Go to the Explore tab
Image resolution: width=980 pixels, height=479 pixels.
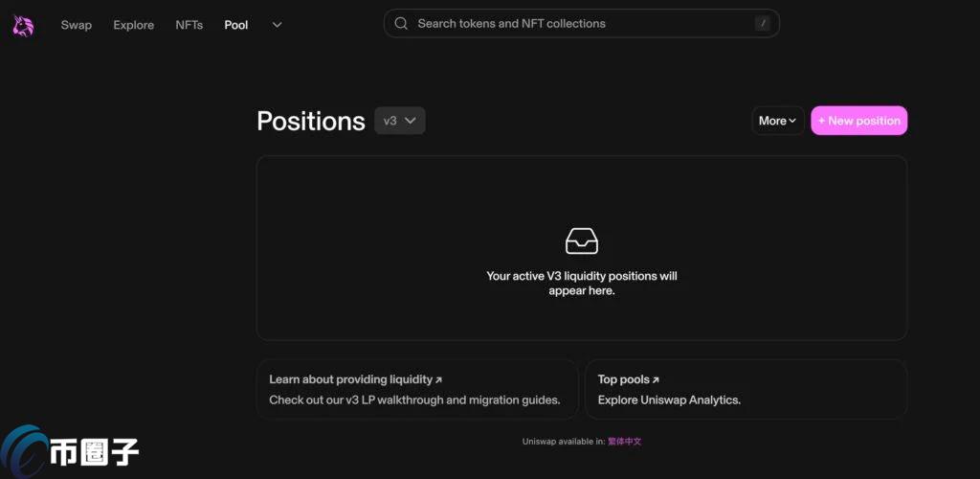(133, 25)
